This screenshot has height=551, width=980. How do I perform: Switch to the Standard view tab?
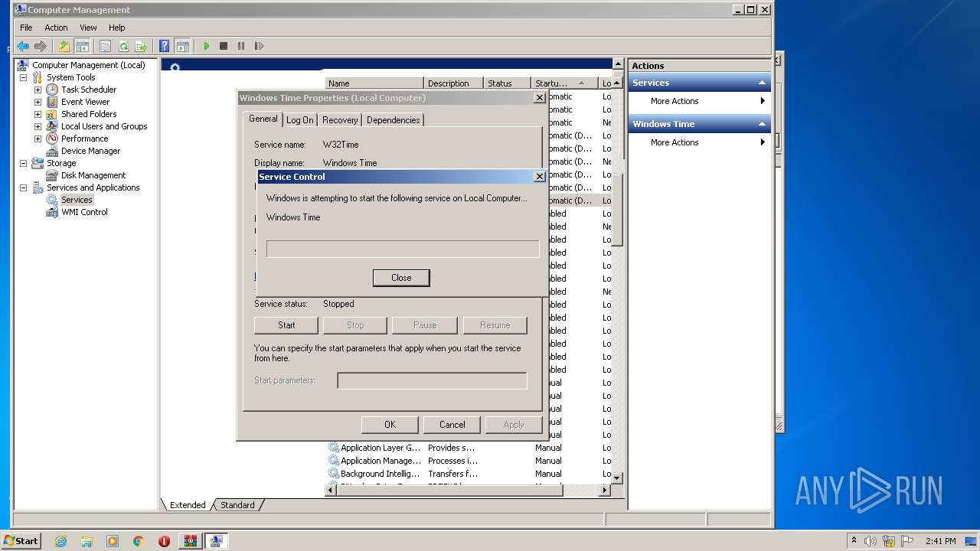click(x=237, y=505)
